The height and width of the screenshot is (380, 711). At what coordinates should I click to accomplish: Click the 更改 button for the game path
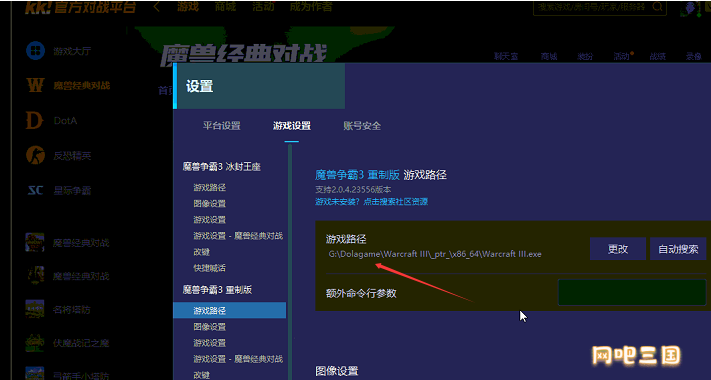click(x=618, y=248)
